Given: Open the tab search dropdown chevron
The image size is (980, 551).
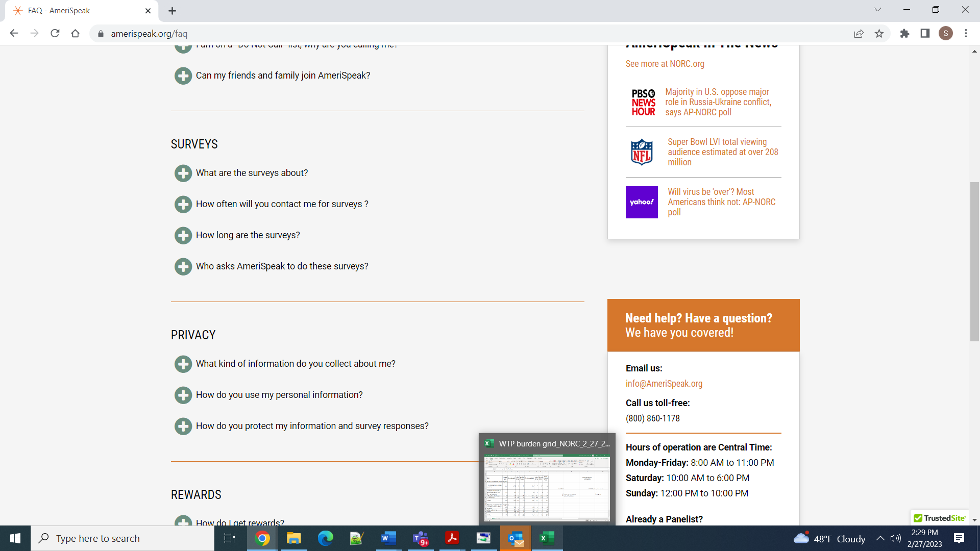Looking at the screenshot, I should click(877, 10).
